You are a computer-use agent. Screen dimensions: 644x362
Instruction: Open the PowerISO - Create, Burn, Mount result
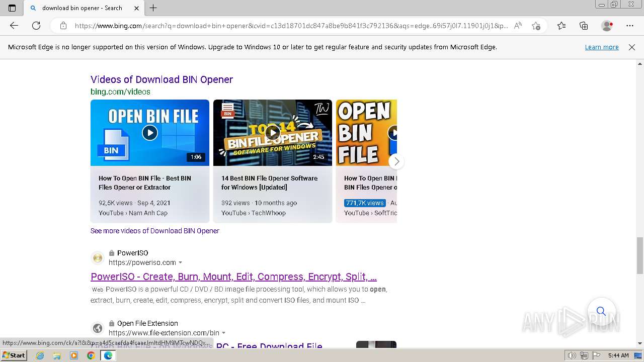tap(233, 277)
